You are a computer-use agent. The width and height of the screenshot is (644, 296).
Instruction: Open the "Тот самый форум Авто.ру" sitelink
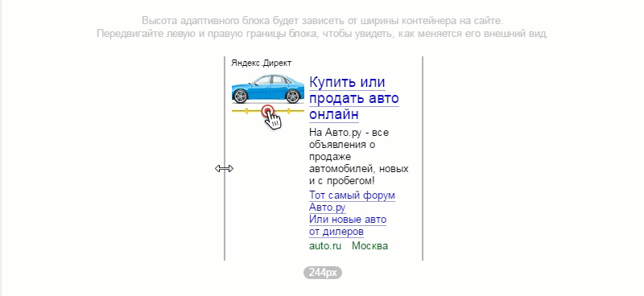pyautogui.click(x=352, y=201)
